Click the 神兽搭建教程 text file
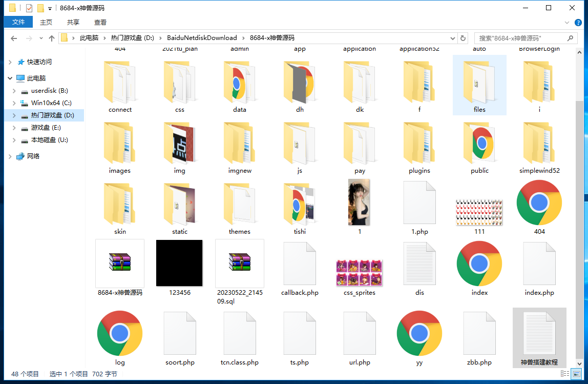 pos(539,333)
